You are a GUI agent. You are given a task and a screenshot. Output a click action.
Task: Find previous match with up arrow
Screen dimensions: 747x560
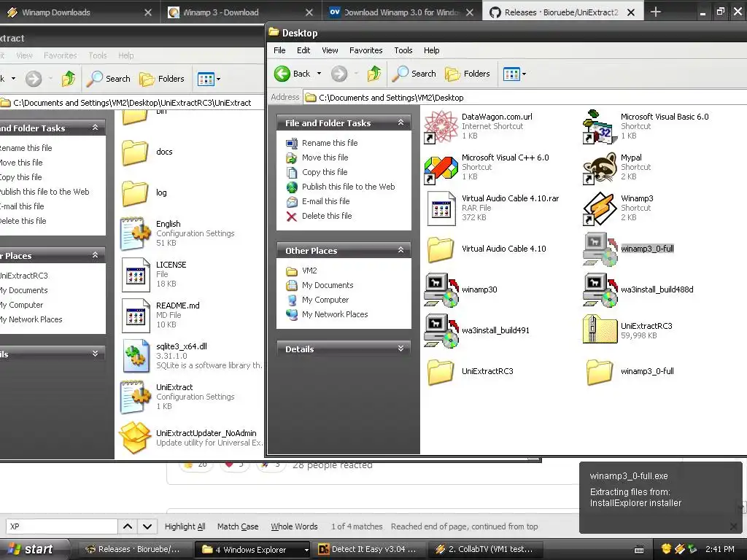(x=128, y=526)
